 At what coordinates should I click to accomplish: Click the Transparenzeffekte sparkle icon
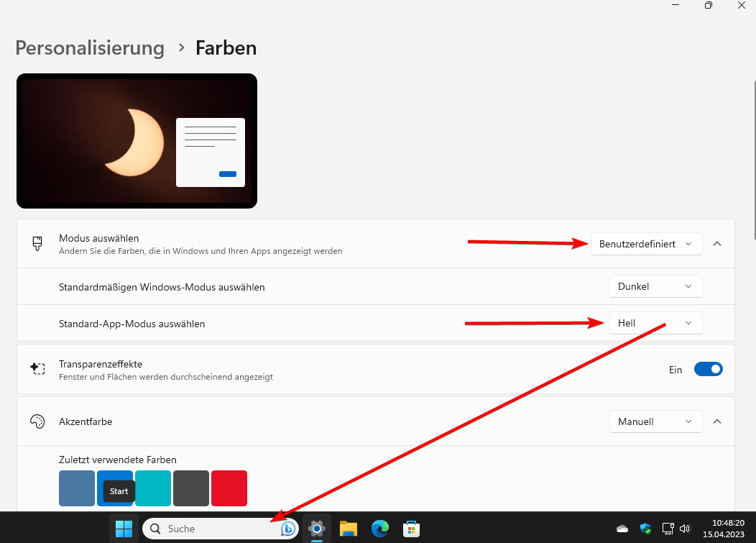[37, 369]
